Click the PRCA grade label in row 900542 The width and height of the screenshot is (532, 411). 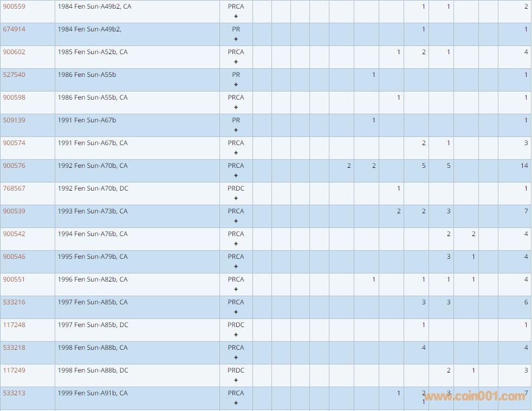pos(236,234)
